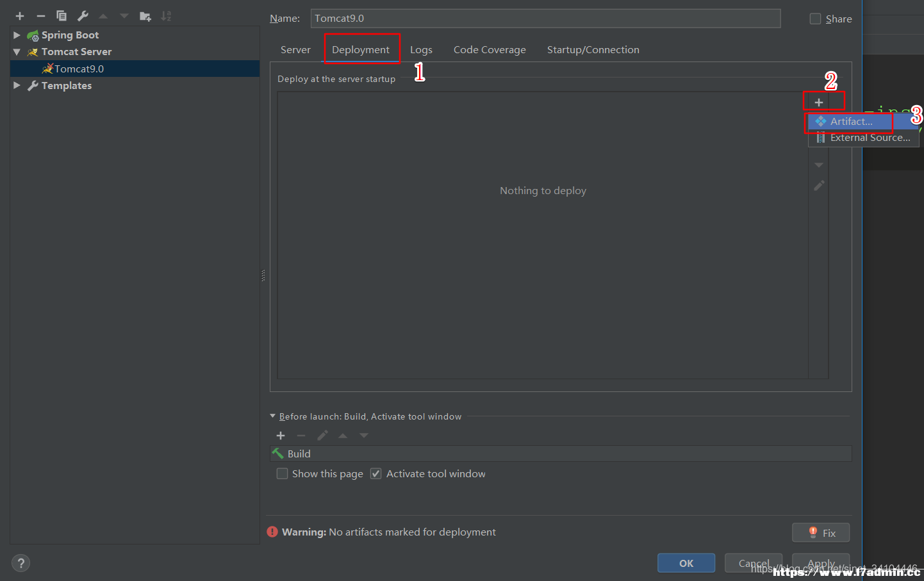This screenshot has width=924, height=581.
Task: Open help with question mark icon
Action: [x=21, y=563]
